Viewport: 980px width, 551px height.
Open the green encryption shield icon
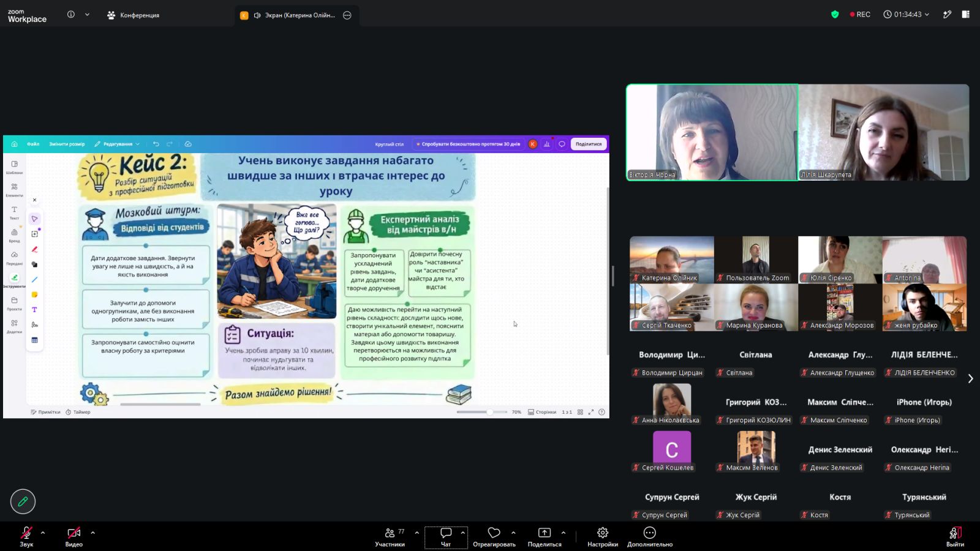835,14
